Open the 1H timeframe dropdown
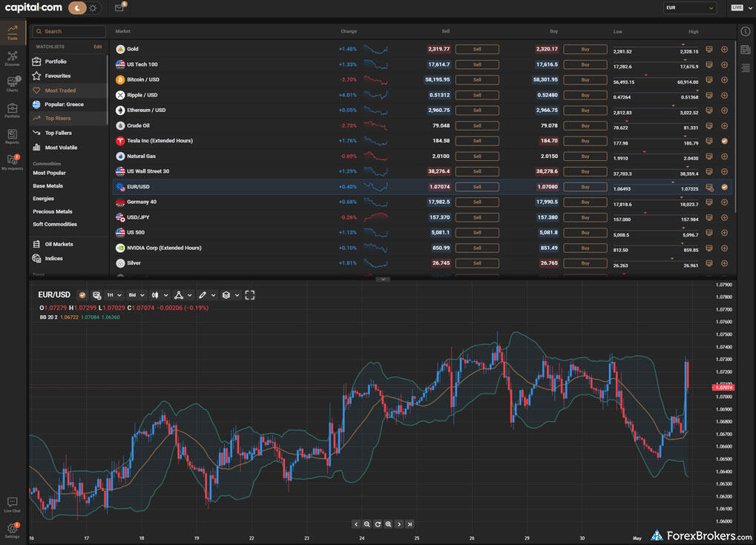Viewport: 756px width, 545px height. (x=114, y=295)
